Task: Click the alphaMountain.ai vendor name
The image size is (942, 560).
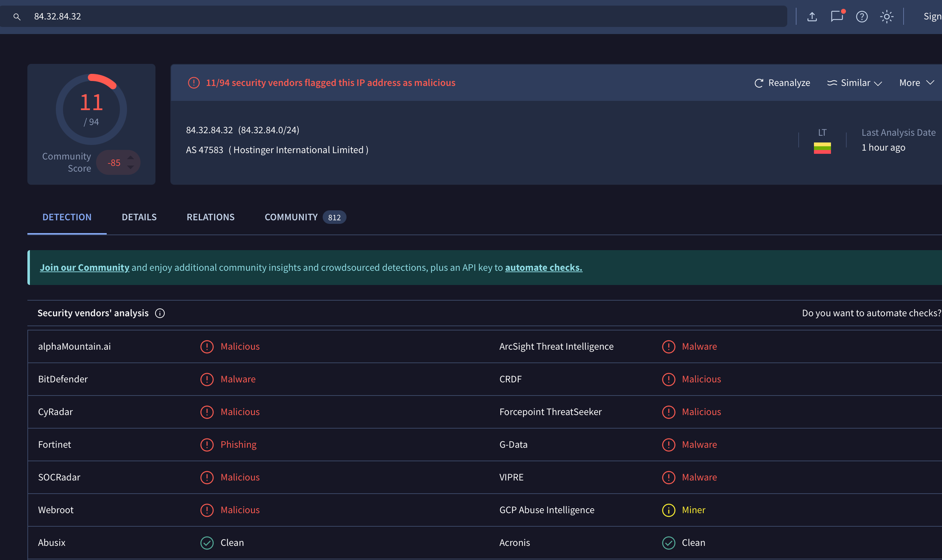Action: (x=74, y=347)
